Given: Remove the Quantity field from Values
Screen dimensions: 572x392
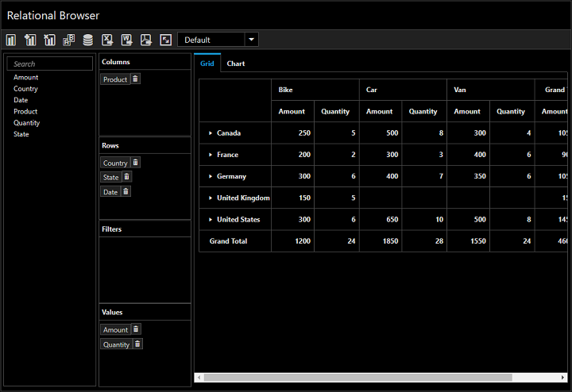Looking at the screenshot, I should [x=137, y=344].
